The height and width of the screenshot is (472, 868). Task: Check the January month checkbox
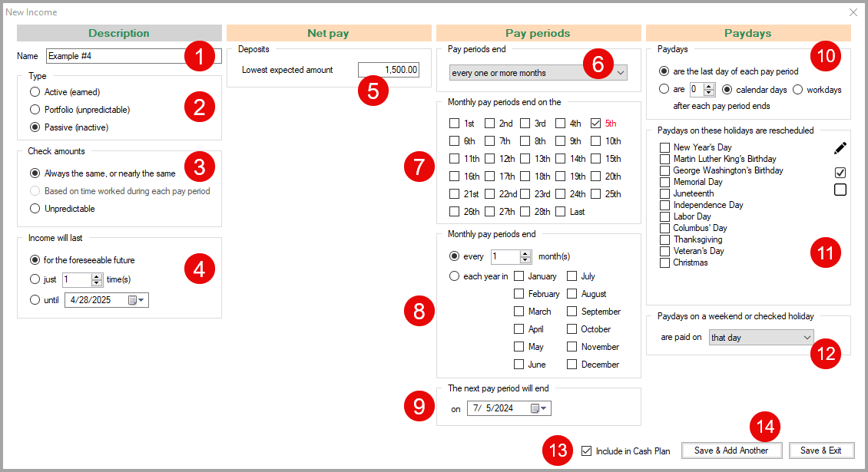pyautogui.click(x=518, y=276)
